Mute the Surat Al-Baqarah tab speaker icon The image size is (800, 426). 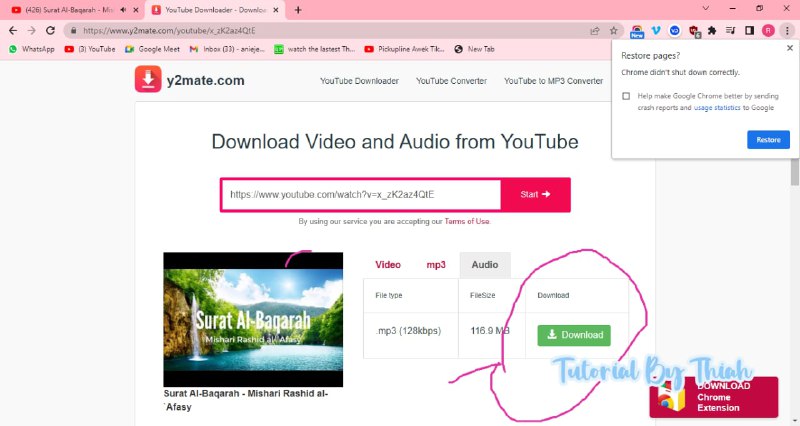click(x=123, y=10)
